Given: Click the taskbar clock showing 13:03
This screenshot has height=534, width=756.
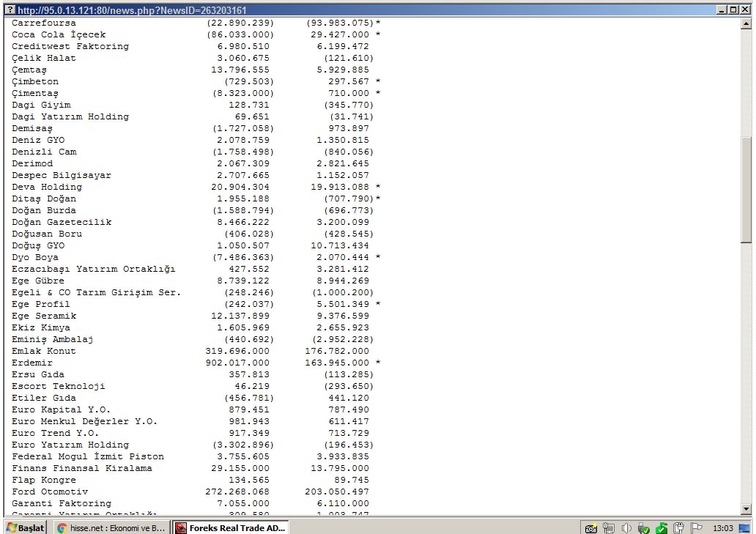Looking at the screenshot, I should (x=723, y=528).
